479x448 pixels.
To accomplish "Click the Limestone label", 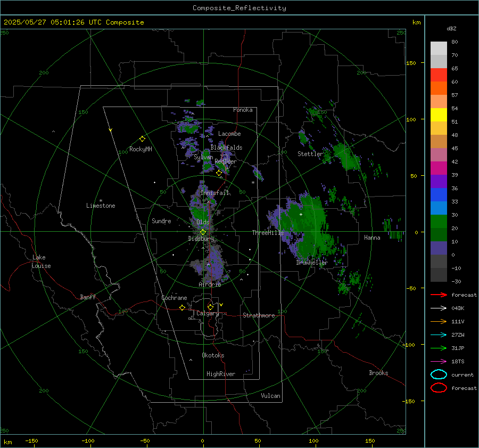I will coord(101,206).
